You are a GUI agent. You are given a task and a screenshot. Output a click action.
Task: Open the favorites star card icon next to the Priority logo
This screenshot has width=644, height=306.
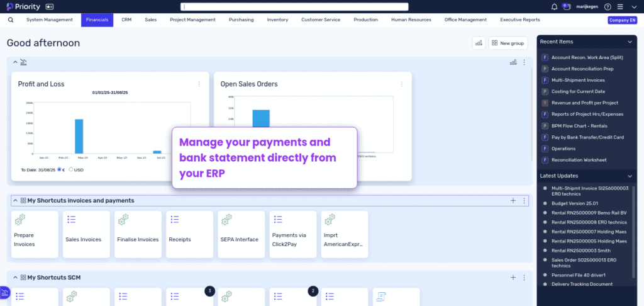pyautogui.click(x=49, y=6)
